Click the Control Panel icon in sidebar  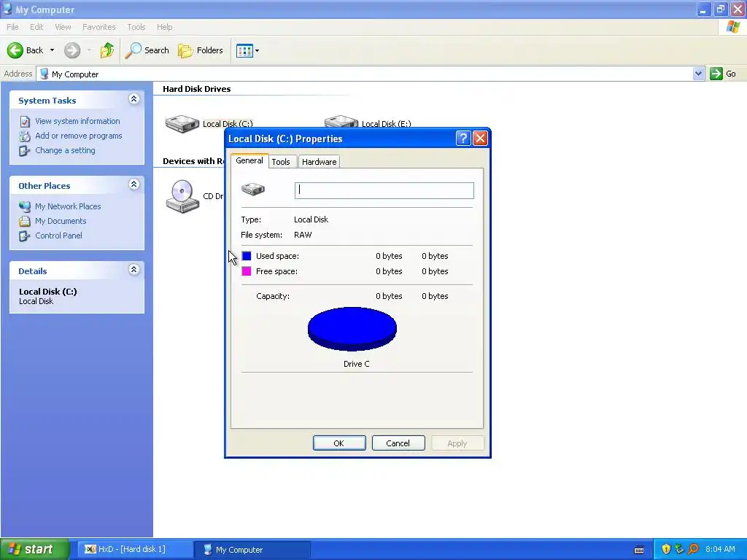(x=25, y=236)
